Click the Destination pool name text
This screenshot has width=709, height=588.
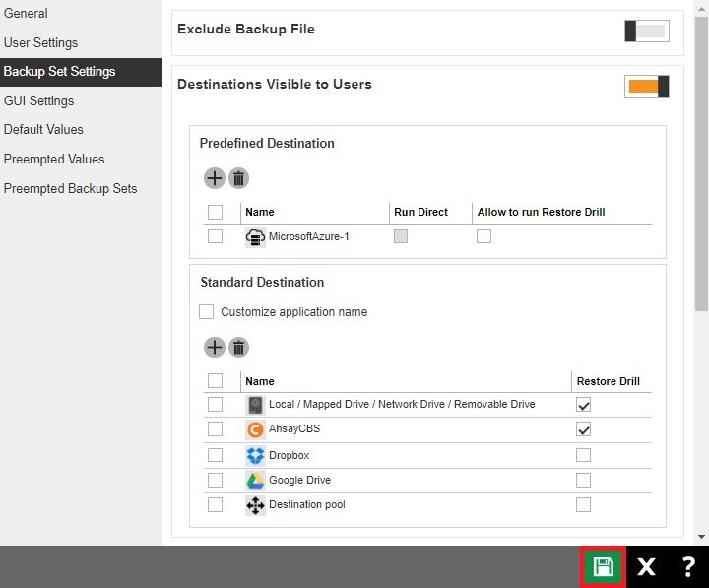click(x=307, y=504)
